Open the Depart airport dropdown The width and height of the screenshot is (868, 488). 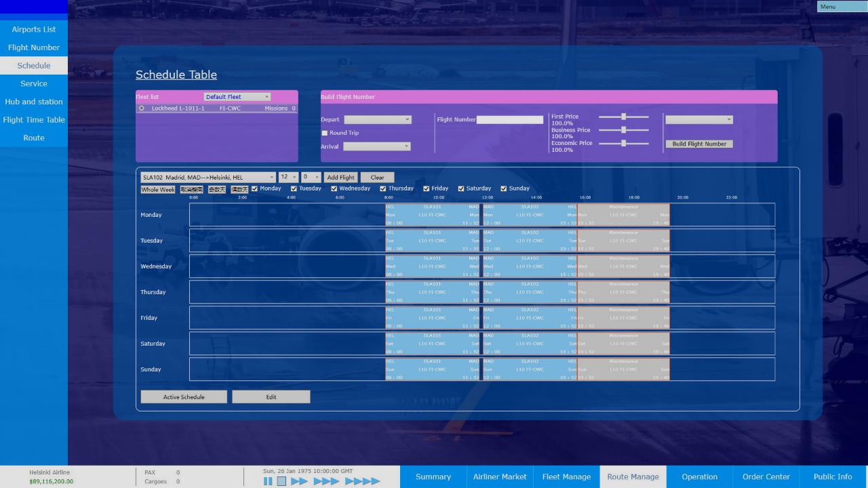pos(378,119)
